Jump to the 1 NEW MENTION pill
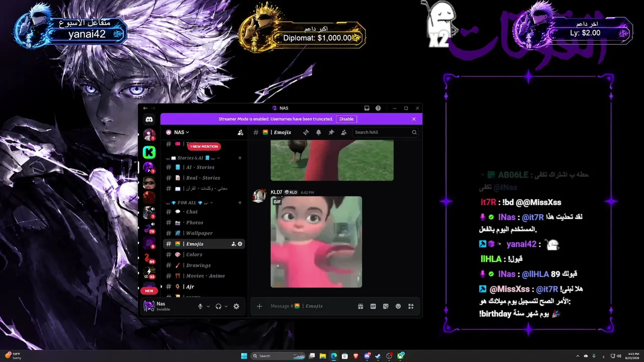 204,146
